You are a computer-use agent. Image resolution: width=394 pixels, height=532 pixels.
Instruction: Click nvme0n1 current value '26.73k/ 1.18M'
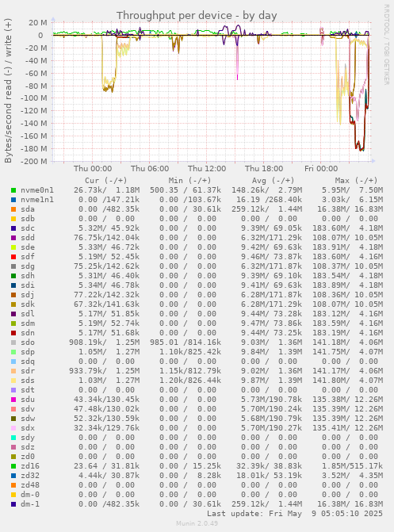tap(106, 190)
